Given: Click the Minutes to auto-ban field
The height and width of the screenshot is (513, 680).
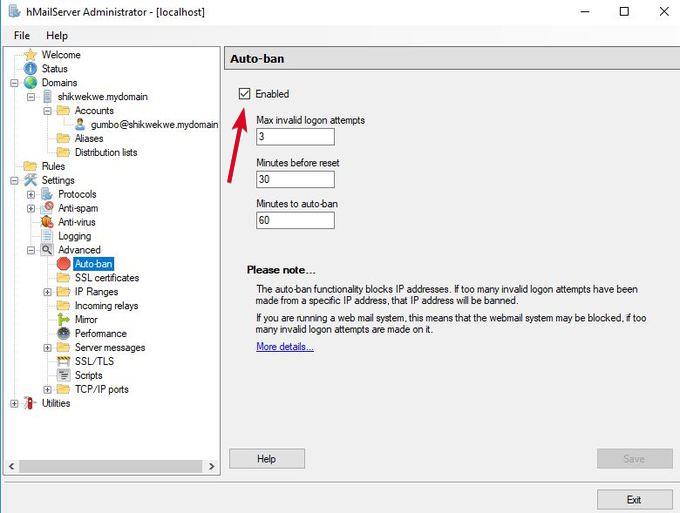Looking at the screenshot, I should pos(295,220).
